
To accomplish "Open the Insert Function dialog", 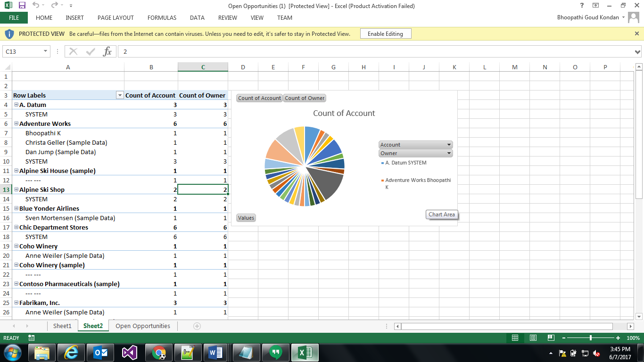I will pyautogui.click(x=107, y=51).
